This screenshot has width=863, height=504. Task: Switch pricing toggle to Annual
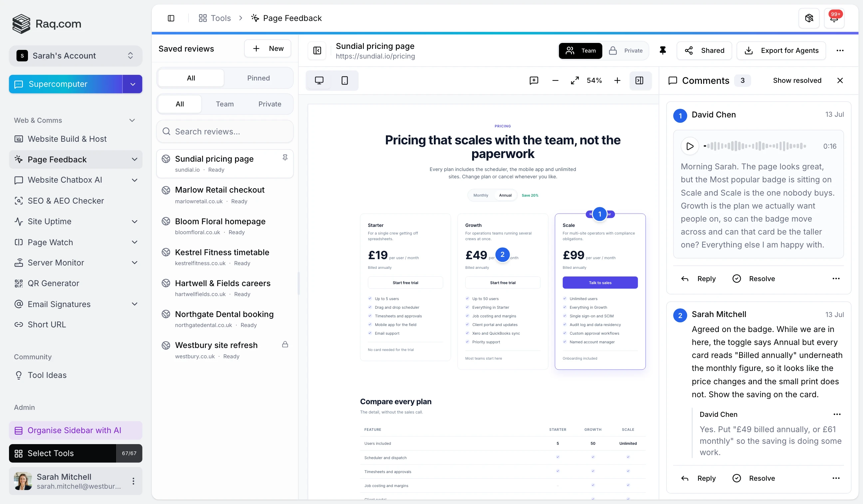(x=505, y=195)
